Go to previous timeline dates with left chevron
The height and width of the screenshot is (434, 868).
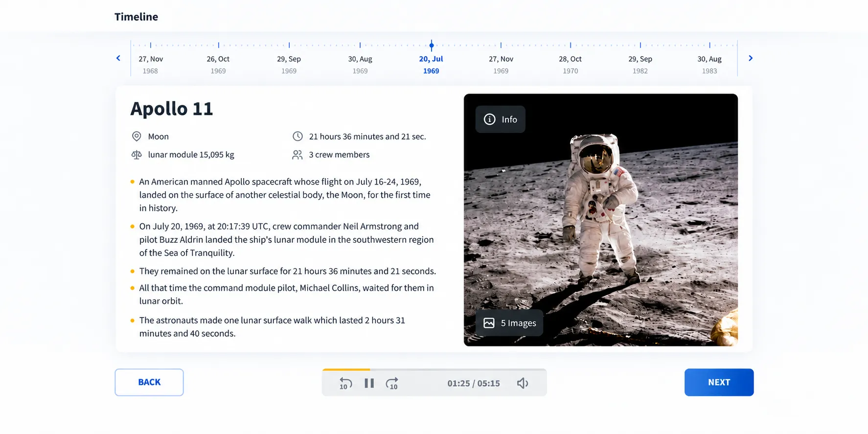[118, 58]
